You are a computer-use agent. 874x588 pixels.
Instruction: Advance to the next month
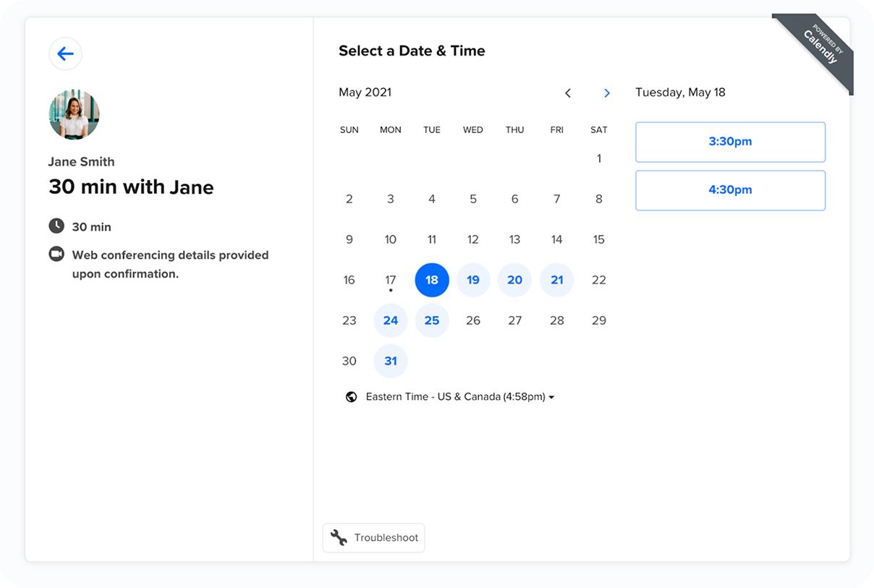click(x=607, y=93)
